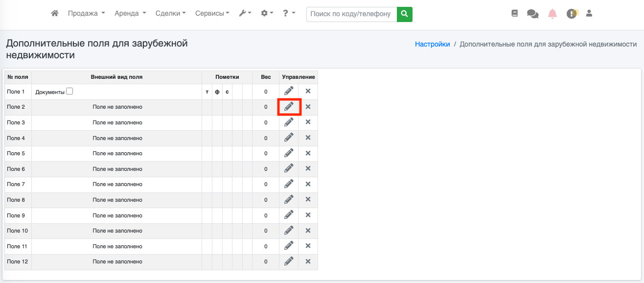Expand the wrench tools dropdown

245,14
